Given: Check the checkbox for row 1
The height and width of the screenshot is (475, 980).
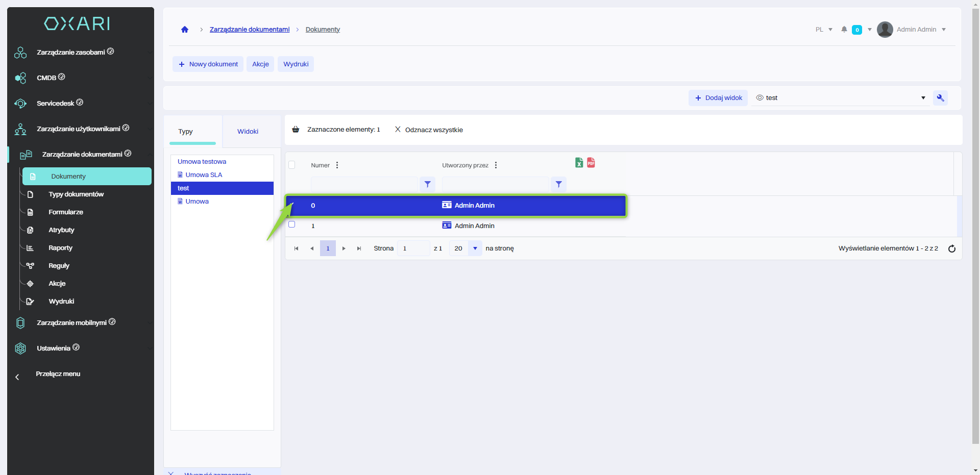Looking at the screenshot, I should point(292,224).
